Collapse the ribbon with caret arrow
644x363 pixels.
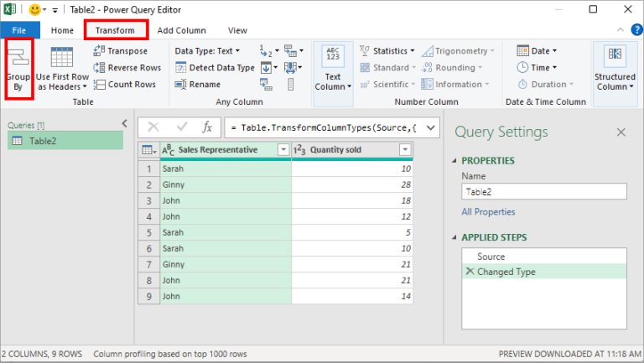[621, 29]
